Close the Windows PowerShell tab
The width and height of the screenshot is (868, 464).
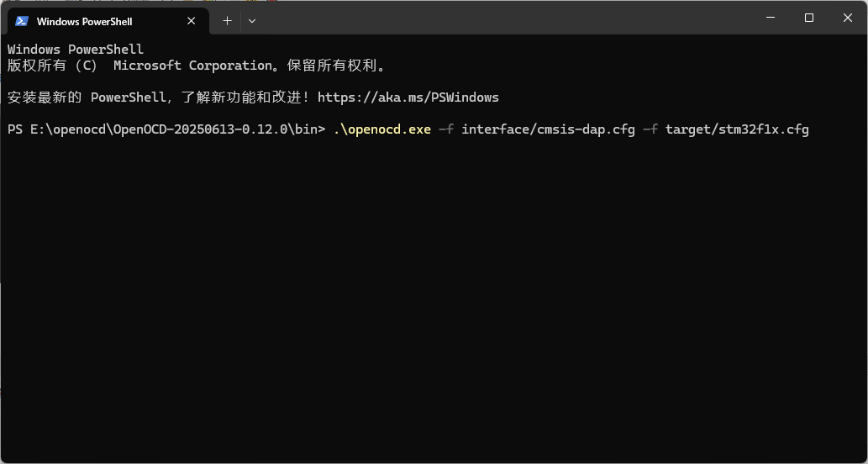191,21
